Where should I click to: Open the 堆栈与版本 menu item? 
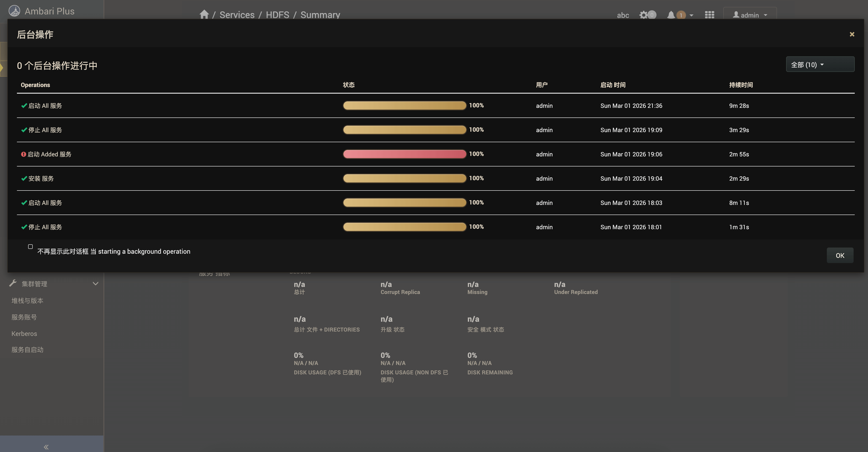click(x=27, y=301)
